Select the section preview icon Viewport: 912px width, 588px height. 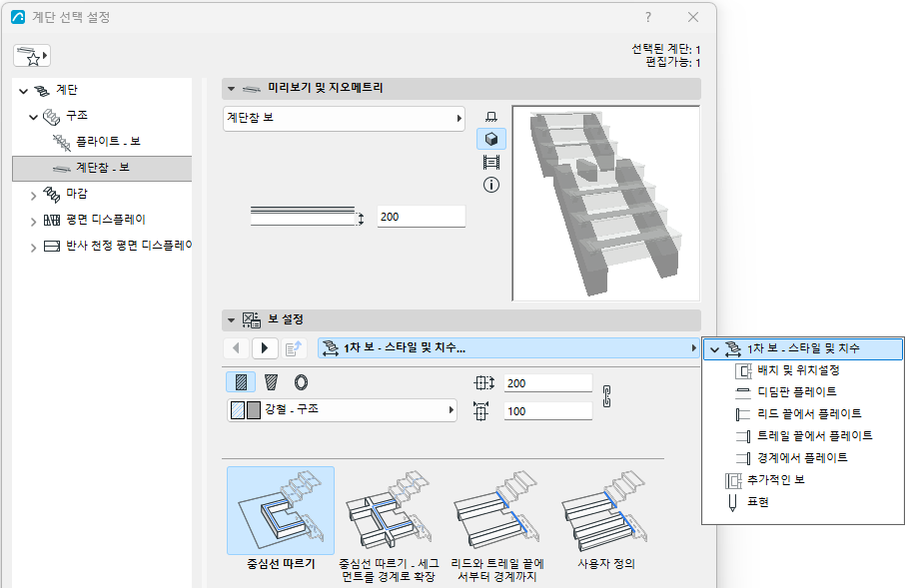pos(491,162)
